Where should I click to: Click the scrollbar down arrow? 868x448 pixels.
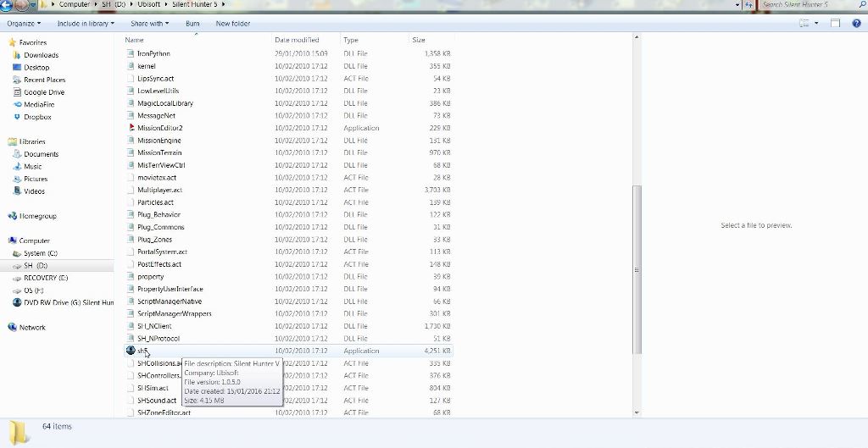637,412
